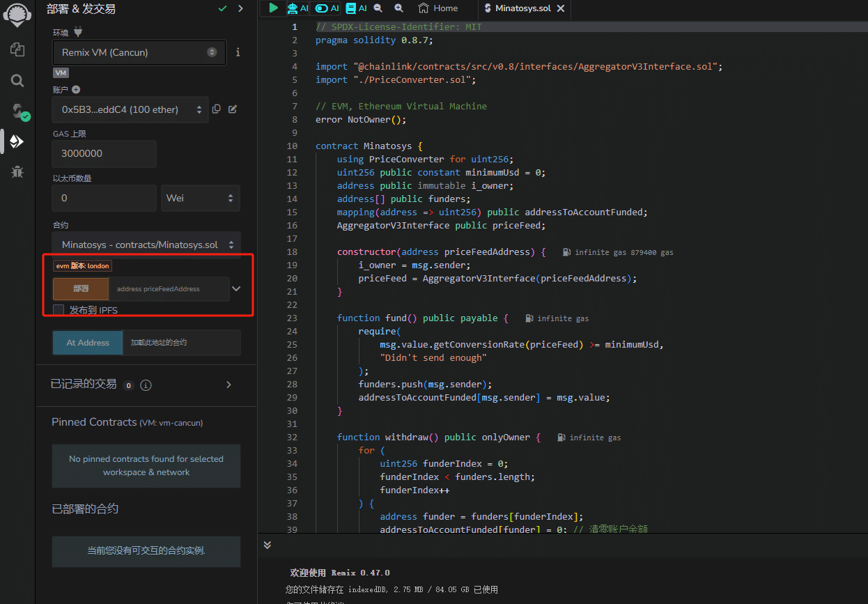Click the zoom out magnifier icon
Screen dimensions: 868x604
click(378, 8)
